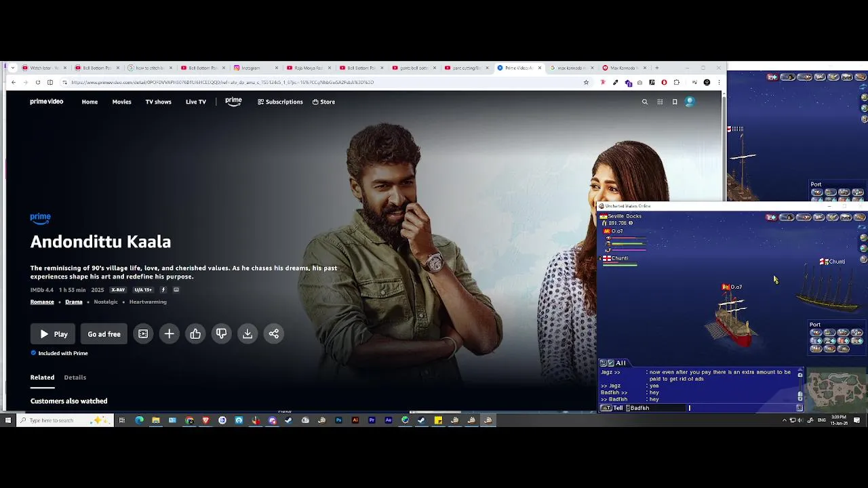Image resolution: width=868 pixels, height=488 pixels.
Task: Open the Prime Video Store
Action: [x=323, y=102]
